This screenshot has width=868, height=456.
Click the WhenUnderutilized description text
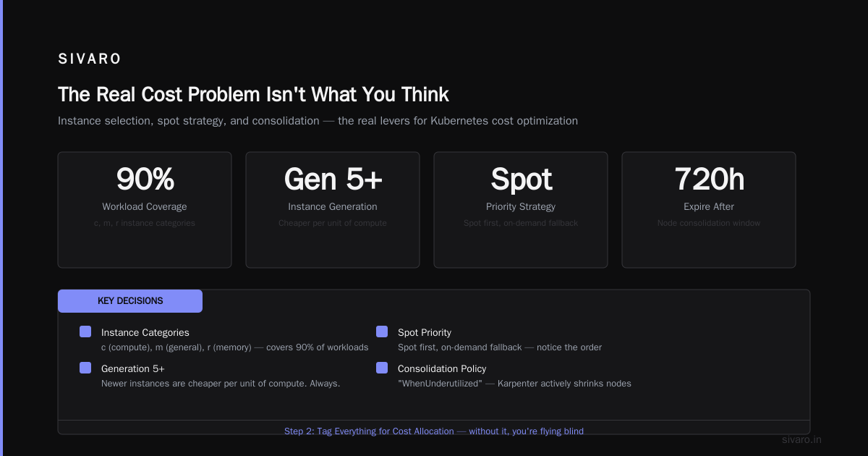(514, 384)
